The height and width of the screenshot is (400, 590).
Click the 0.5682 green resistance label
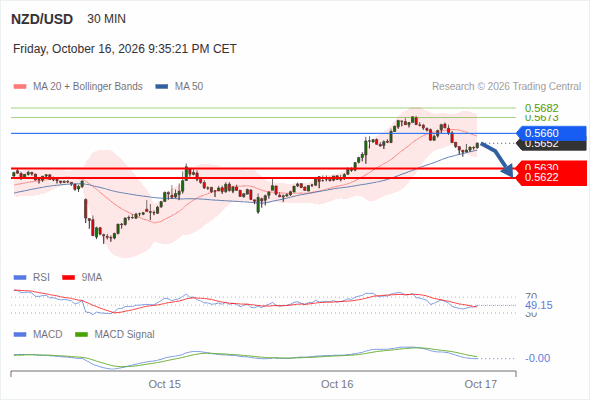pos(541,108)
